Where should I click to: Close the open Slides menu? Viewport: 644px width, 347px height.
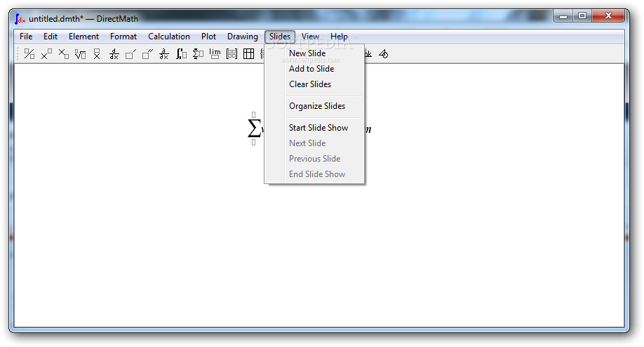[280, 37]
